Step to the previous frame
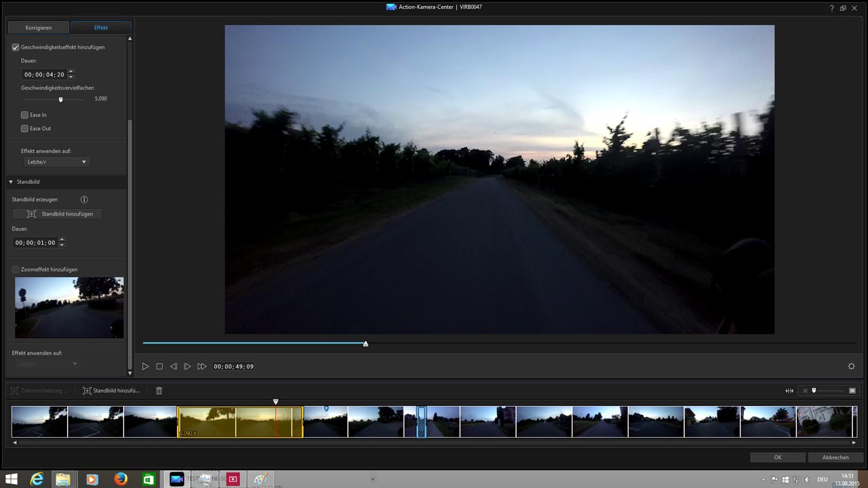Image resolution: width=868 pixels, height=488 pixels. point(174,367)
